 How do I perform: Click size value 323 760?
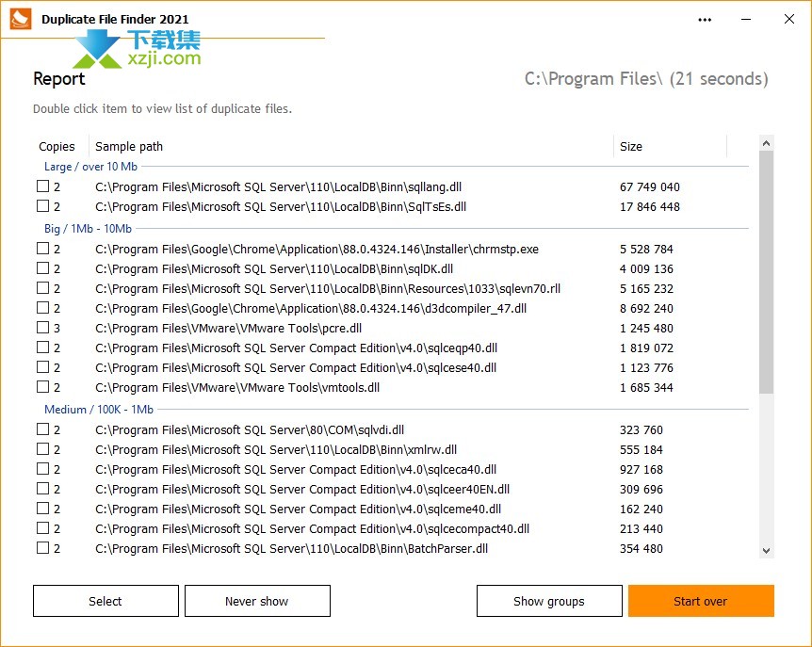[x=641, y=429]
